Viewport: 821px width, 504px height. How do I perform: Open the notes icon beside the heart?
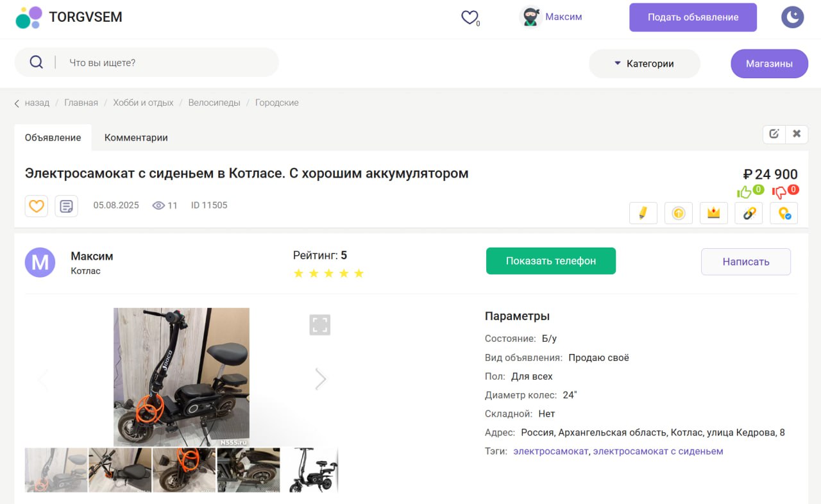coord(67,206)
